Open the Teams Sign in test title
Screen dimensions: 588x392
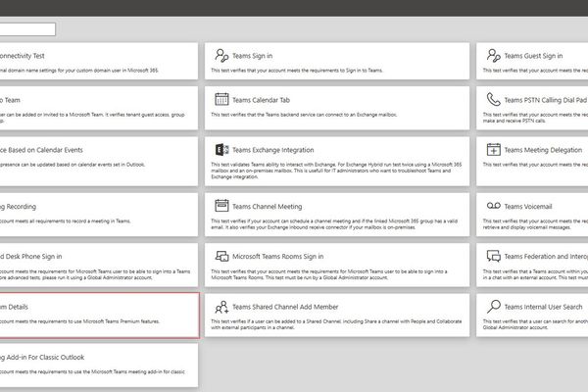tap(253, 56)
